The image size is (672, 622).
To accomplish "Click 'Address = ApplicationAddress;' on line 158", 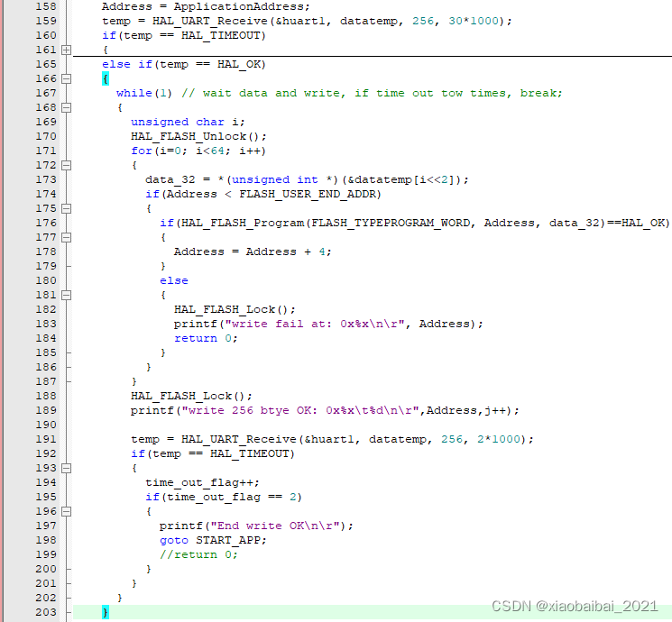I will (x=206, y=7).
